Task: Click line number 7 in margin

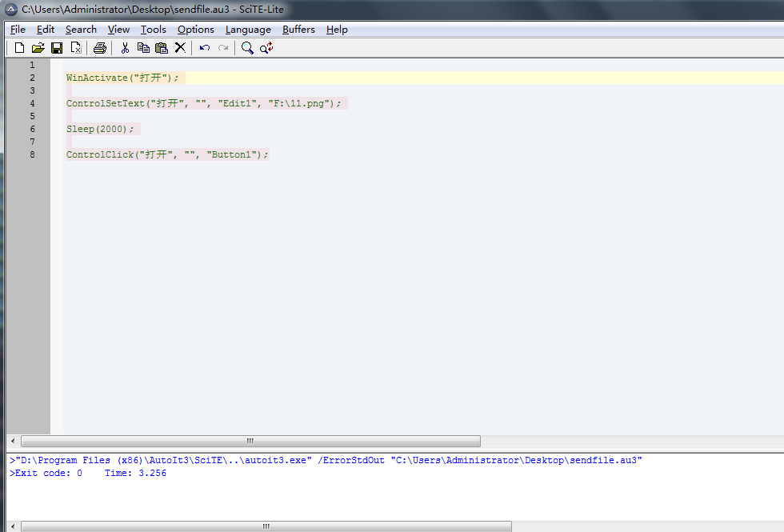Action: click(32, 142)
